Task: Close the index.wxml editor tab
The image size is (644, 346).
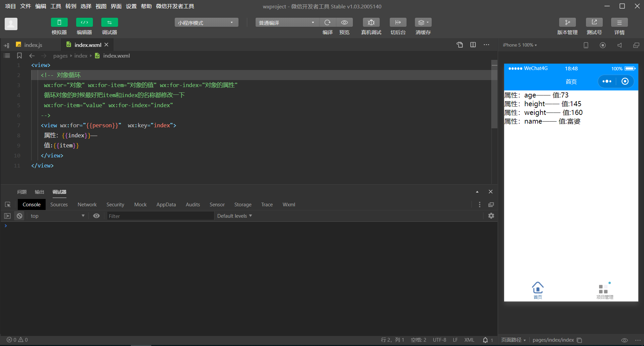Action: coord(106,45)
